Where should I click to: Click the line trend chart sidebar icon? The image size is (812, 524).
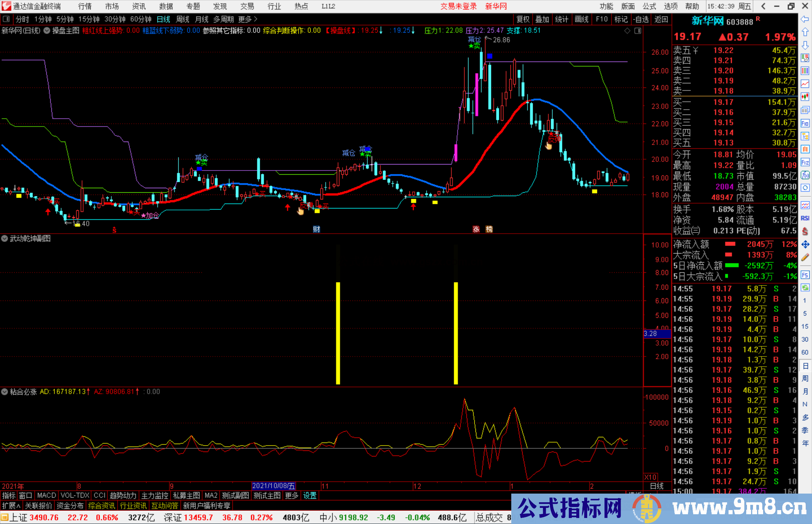tap(805, 84)
